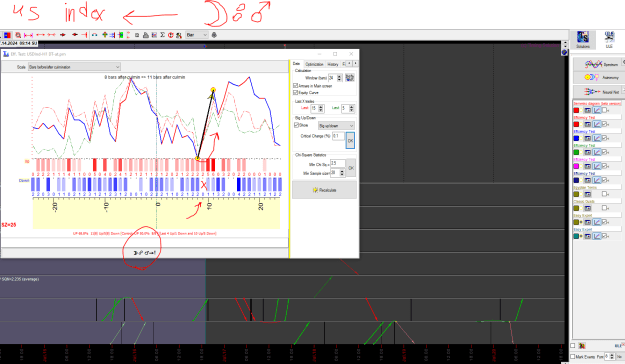Open the Neural Net module button
This screenshot has height=364, width=625.
598,92
